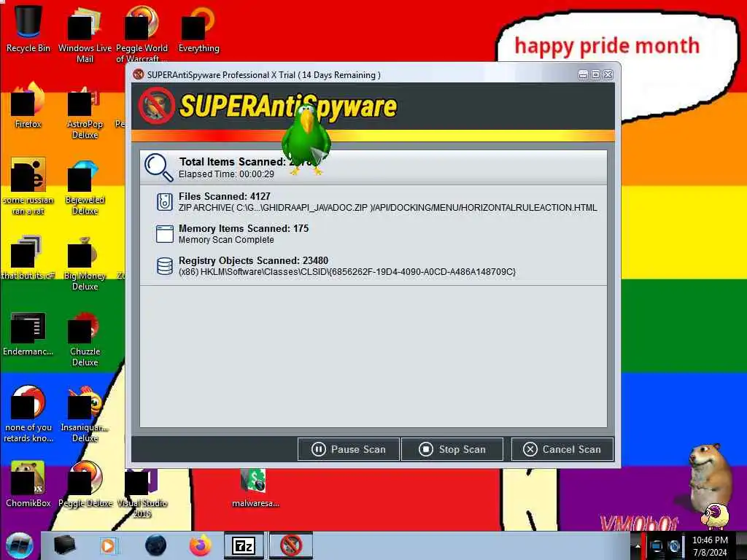Select the ChomikBox desktop icon
The width and height of the screenshot is (747, 560).
click(28, 484)
